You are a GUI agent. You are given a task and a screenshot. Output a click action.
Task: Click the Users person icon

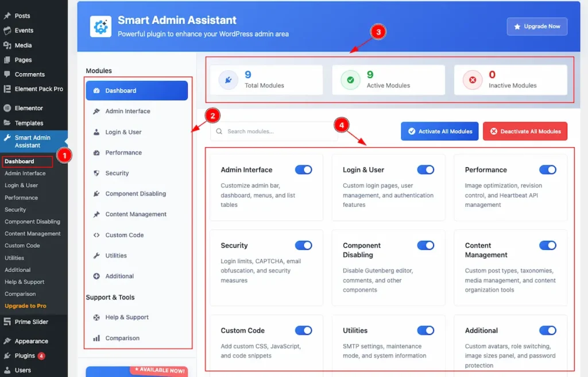(x=7, y=370)
